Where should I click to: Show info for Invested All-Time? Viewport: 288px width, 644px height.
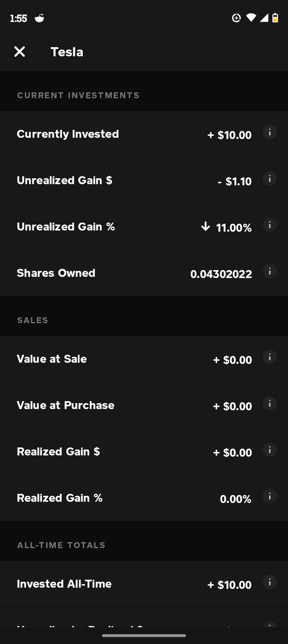270,582
